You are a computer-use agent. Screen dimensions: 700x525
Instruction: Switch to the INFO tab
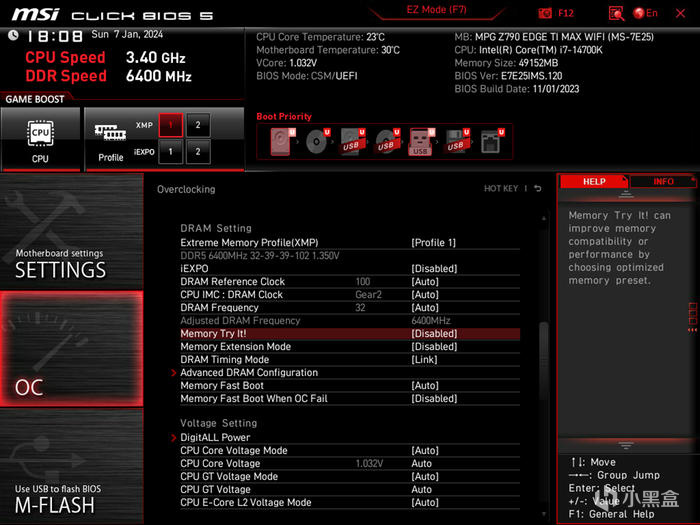pyautogui.click(x=663, y=181)
